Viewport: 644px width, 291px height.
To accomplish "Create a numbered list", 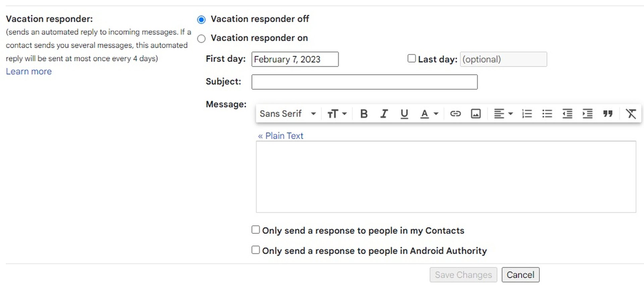I will 527,114.
